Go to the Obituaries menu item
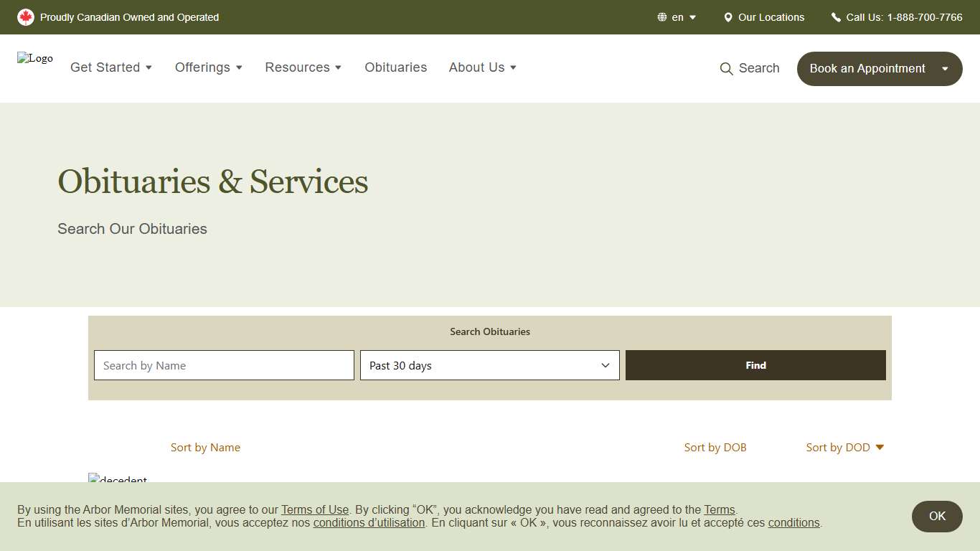The height and width of the screenshot is (551, 980). tap(395, 67)
